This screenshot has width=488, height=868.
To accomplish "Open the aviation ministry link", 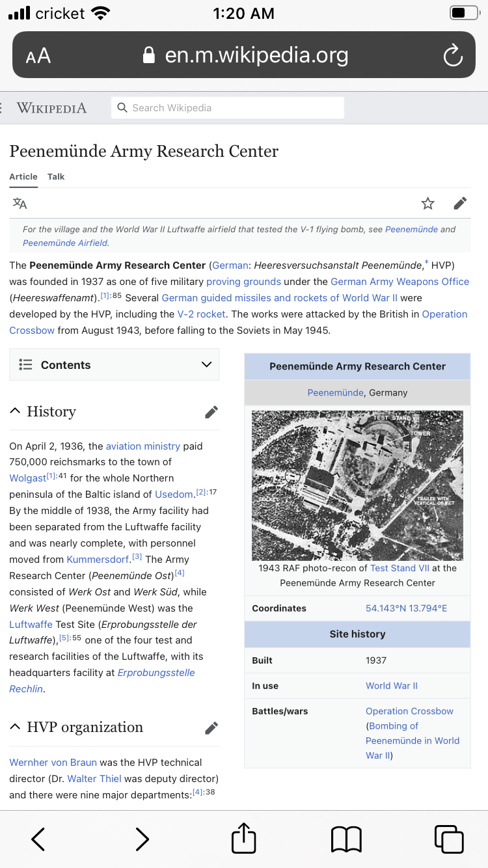I will [x=143, y=446].
